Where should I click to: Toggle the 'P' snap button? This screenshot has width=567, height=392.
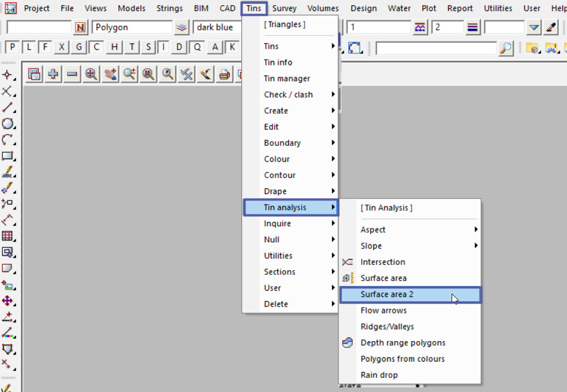(12, 47)
